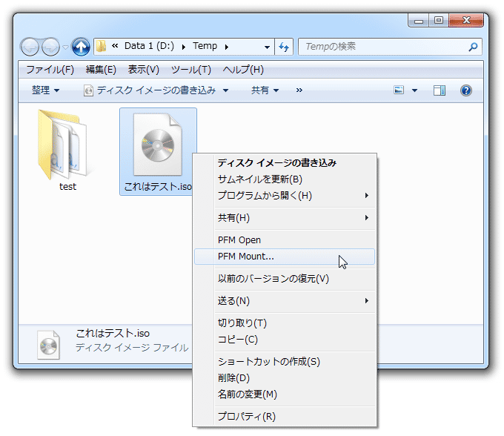Open 整理 toolbar dropdown

[46, 90]
